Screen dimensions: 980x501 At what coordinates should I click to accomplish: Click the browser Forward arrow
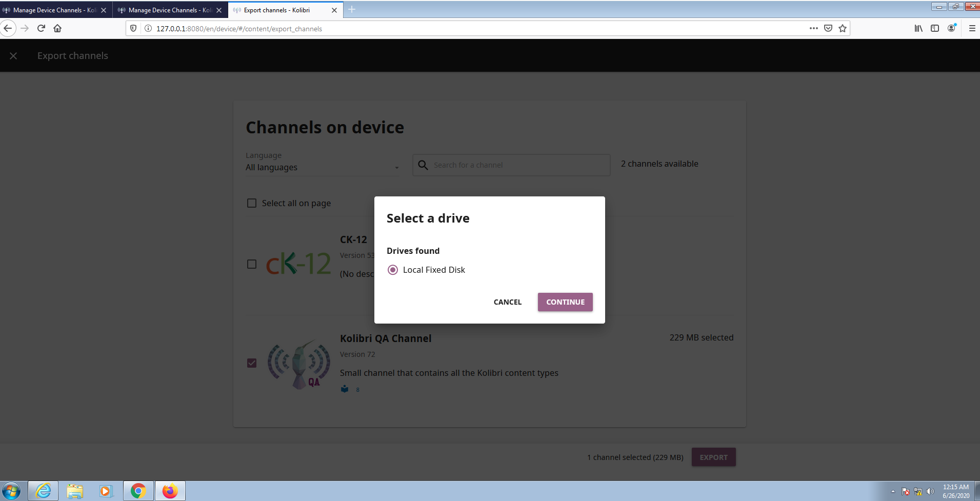tap(25, 28)
